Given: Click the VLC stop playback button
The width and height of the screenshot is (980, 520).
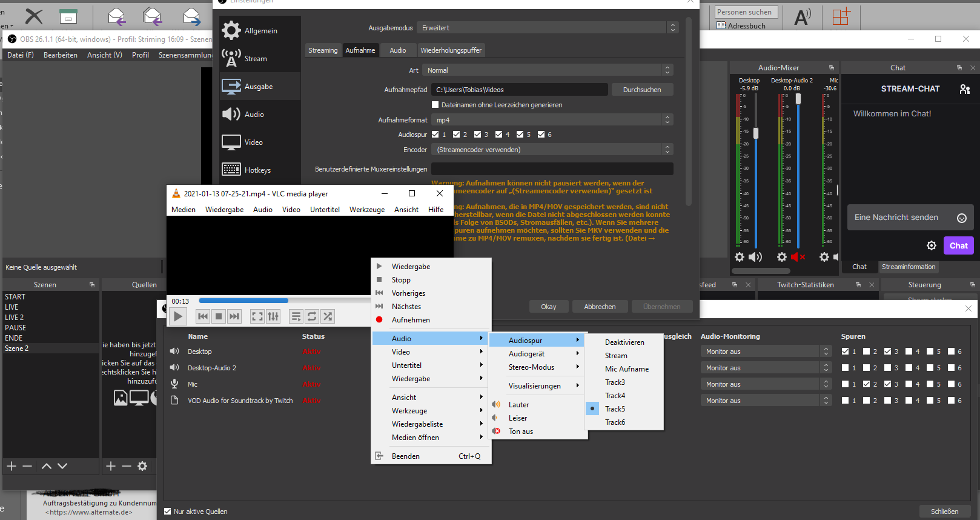Looking at the screenshot, I should [219, 316].
